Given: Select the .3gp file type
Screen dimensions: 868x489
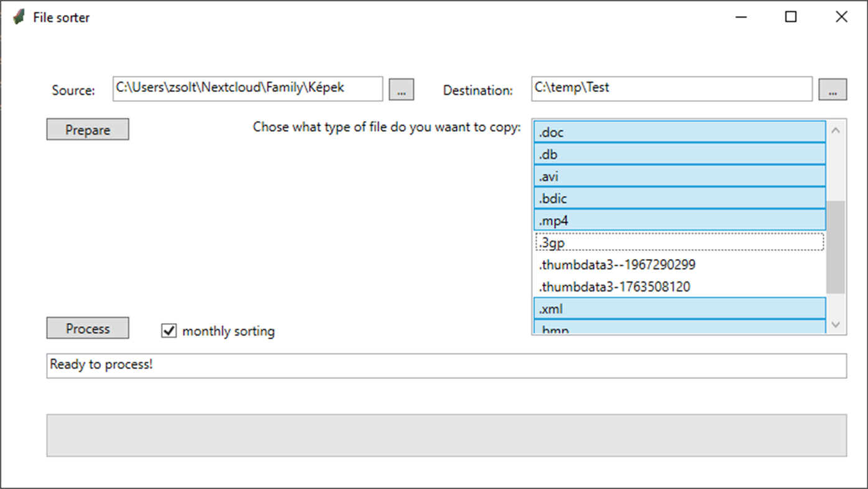Looking at the screenshot, I should click(678, 242).
